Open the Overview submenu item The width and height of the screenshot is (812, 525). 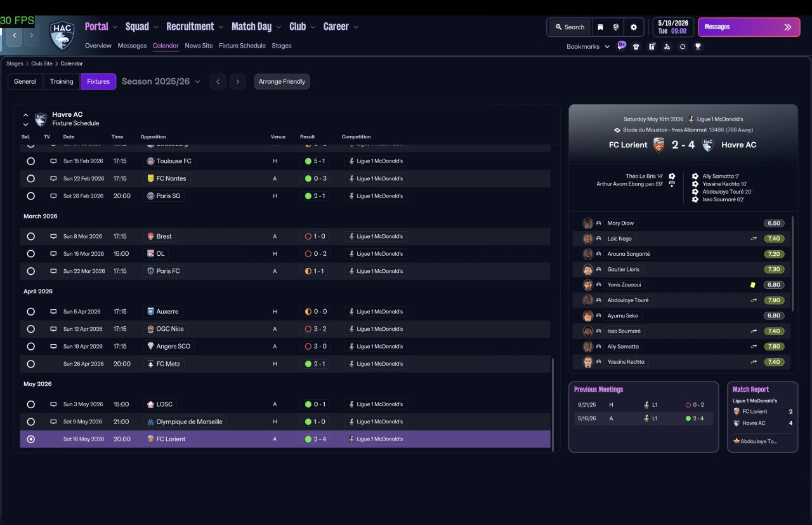coord(98,46)
